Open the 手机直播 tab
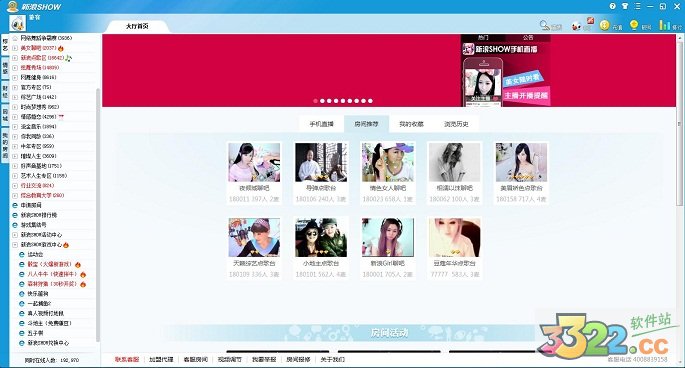Image resolution: width=685 pixels, height=368 pixels. point(322,124)
